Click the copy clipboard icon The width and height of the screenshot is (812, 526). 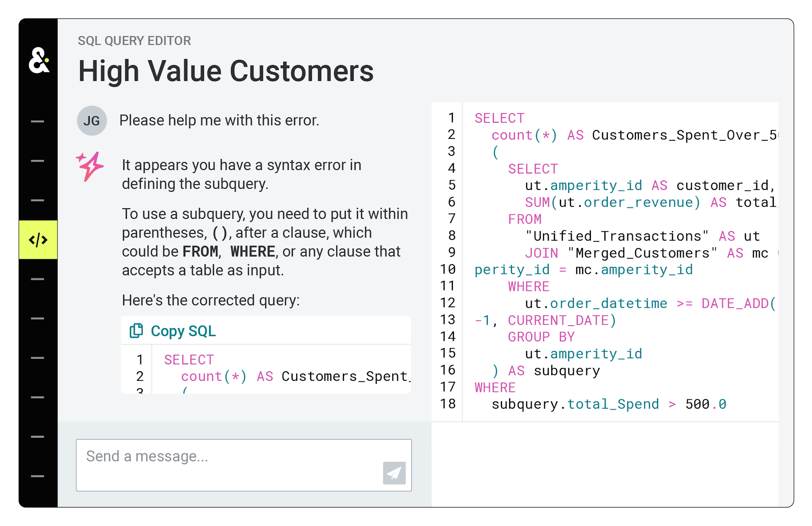(x=136, y=331)
